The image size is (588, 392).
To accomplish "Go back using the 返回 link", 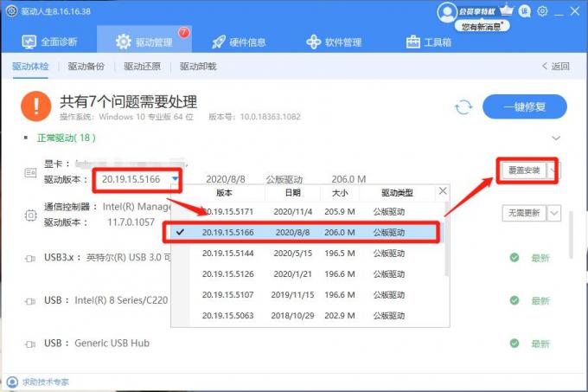I will pos(556,67).
